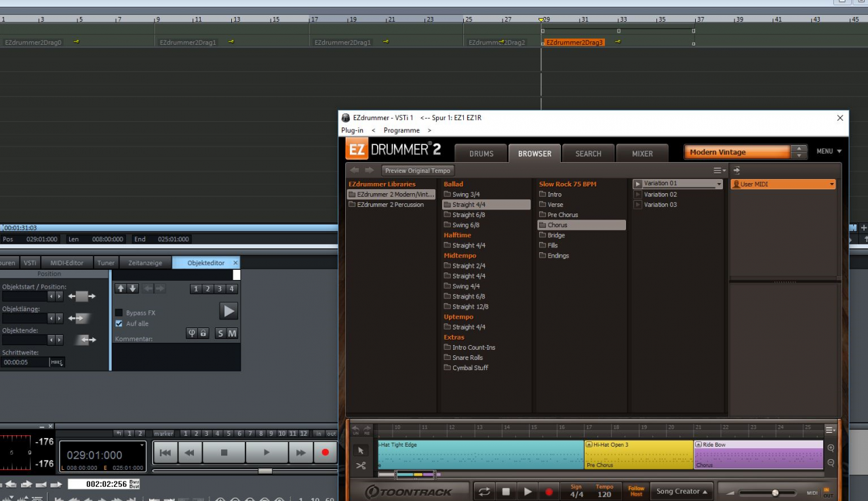Uncheck the Auf alle checkbox
Viewport: 868px width, 501px height.
click(x=119, y=323)
